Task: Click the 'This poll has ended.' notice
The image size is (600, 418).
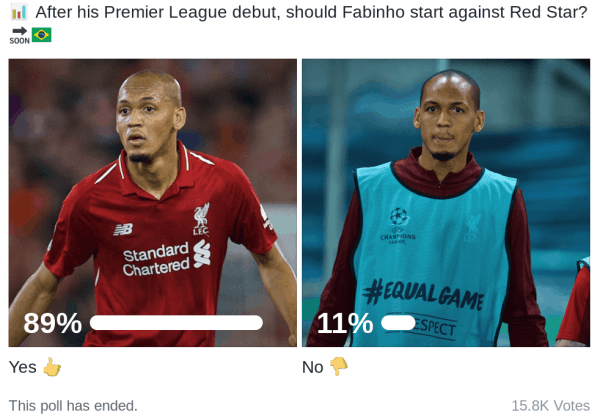Action: pyautogui.click(x=73, y=406)
